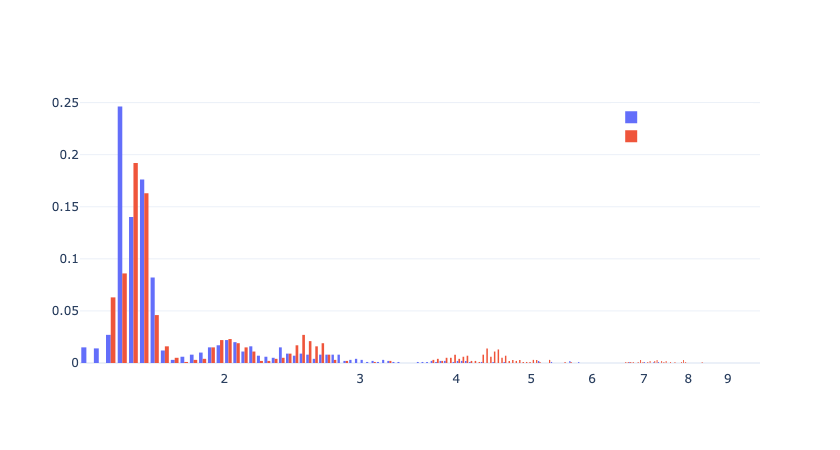This screenshot has height=450, width=840.
Task: Click the y-axis label 0.05
Action: pos(65,311)
